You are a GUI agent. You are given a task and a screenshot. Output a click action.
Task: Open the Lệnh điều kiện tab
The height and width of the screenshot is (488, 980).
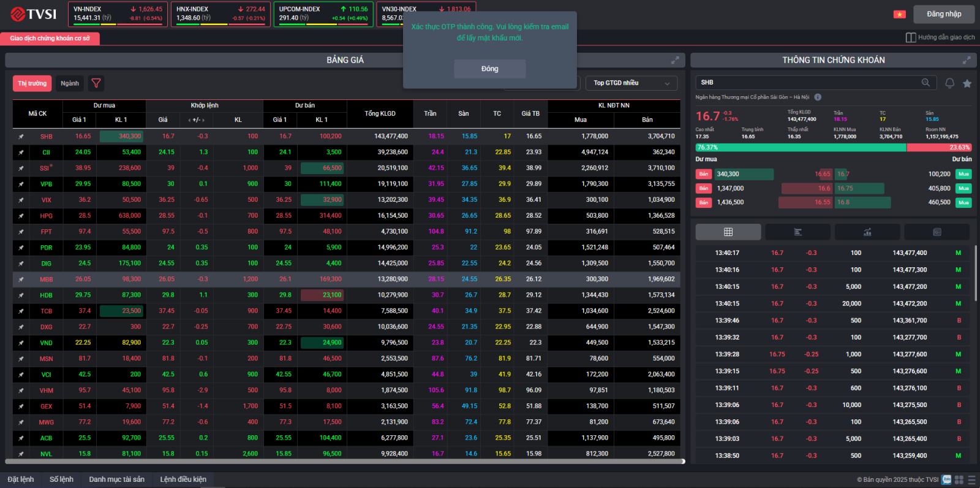click(x=183, y=479)
